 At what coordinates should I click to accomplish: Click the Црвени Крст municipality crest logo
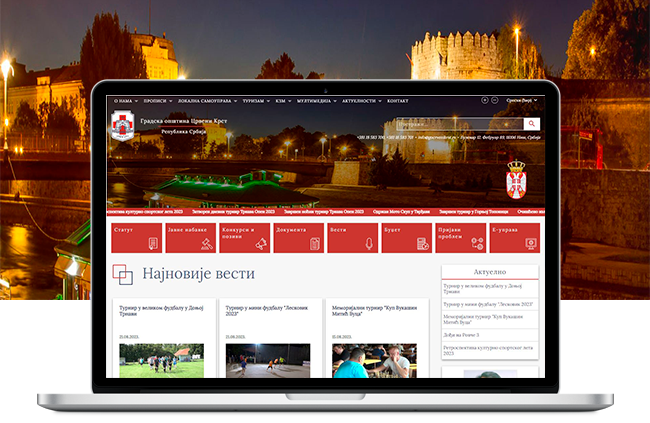pos(121,126)
